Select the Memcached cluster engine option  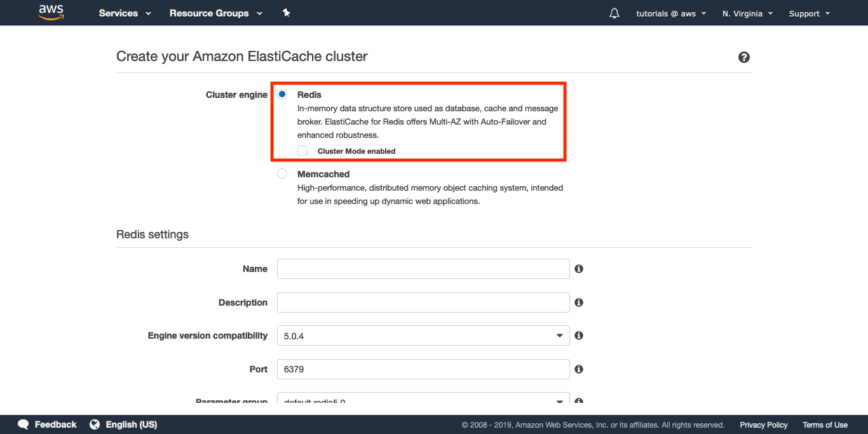click(282, 173)
